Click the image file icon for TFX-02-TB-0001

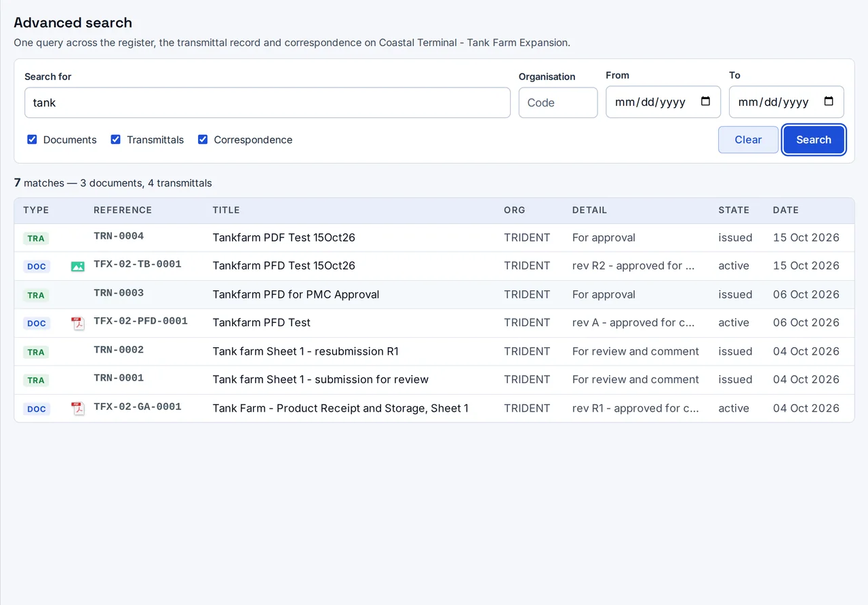click(78, 267)
